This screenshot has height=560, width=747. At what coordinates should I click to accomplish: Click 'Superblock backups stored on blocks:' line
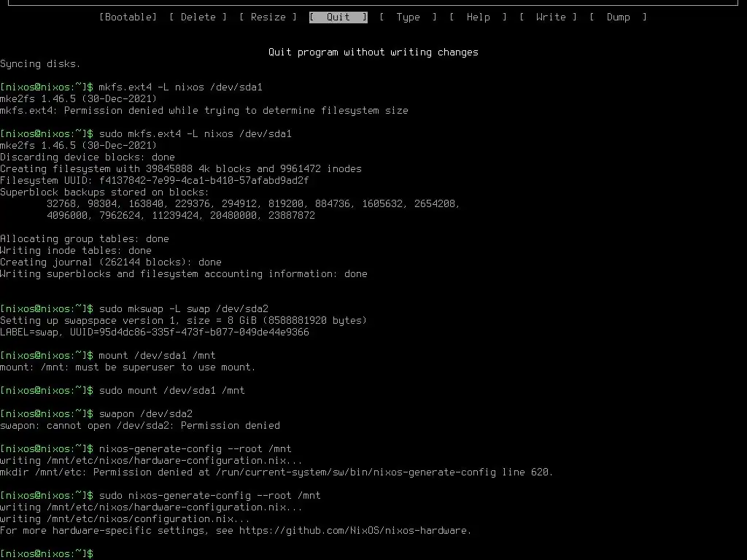(x=104, y=192)
